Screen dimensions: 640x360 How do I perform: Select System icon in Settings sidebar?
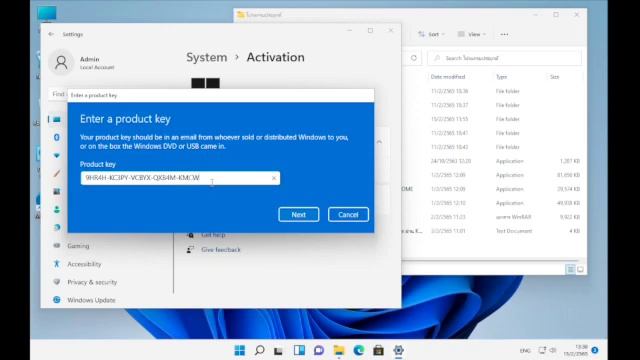pos(57,119)
